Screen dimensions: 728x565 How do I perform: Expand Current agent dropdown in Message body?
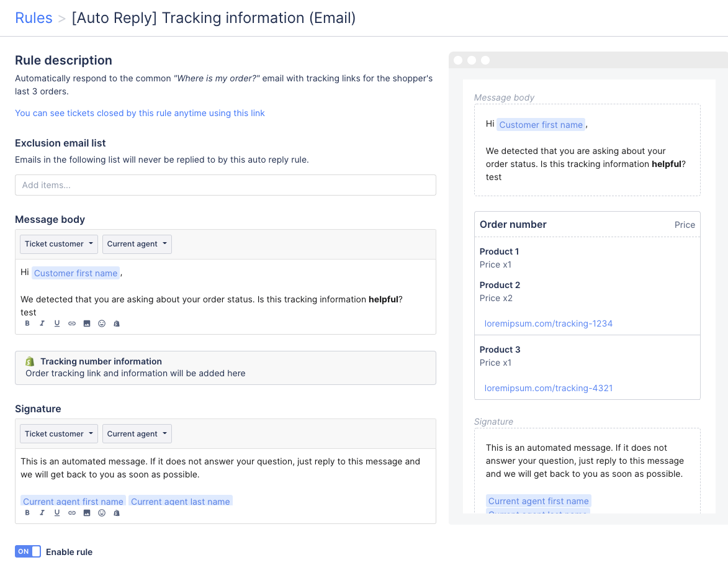(x=137, y=244)
